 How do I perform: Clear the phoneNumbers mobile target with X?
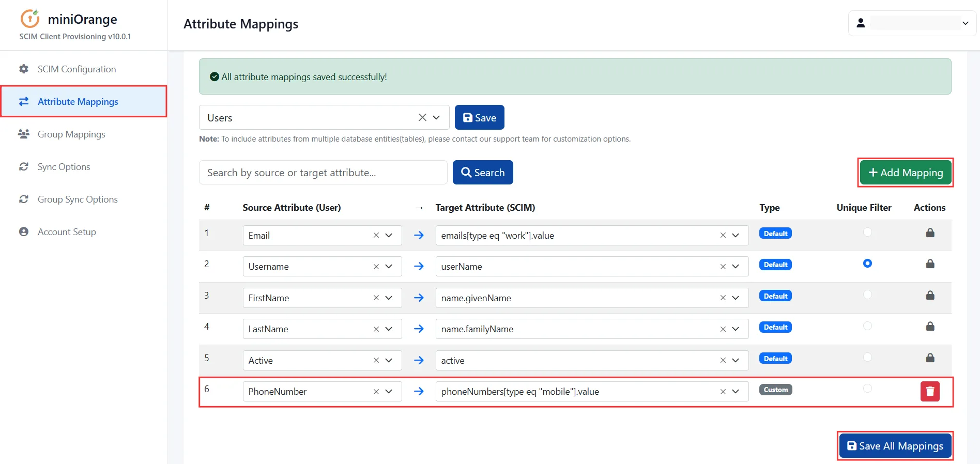click(723, 392)
